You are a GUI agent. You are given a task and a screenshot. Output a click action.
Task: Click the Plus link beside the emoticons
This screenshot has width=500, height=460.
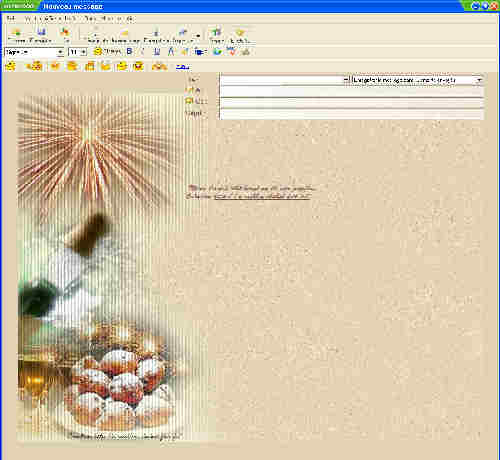coord(183,67)
